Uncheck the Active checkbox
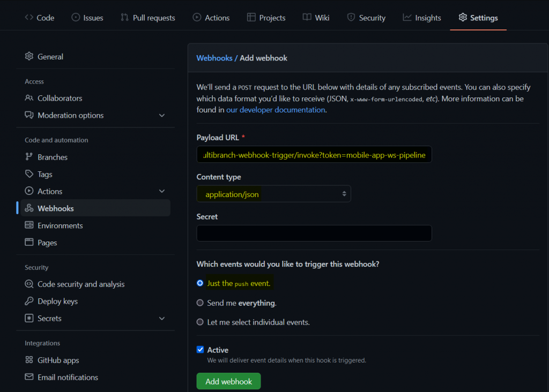549x392 pixels. tap(201, 349)
